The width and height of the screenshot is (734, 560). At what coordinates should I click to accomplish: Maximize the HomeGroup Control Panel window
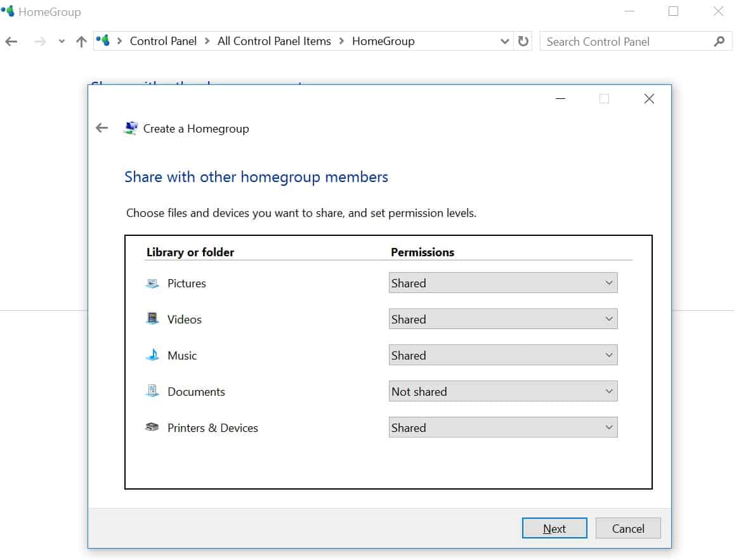coord(673,11)
